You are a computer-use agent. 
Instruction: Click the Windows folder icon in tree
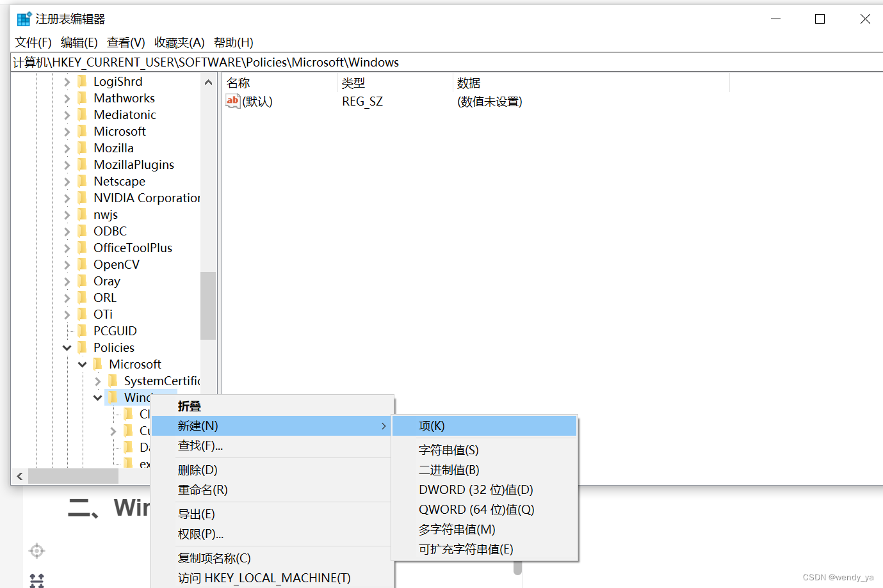[113, 397]
